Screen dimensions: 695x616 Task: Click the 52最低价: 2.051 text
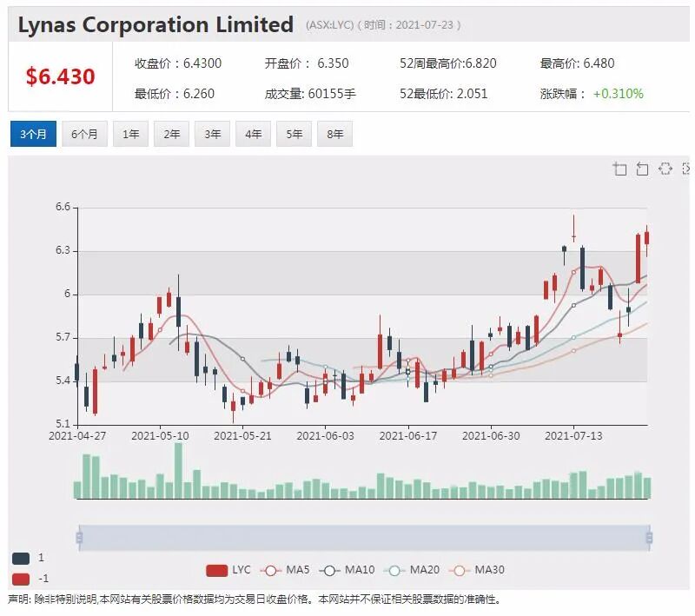443,94
